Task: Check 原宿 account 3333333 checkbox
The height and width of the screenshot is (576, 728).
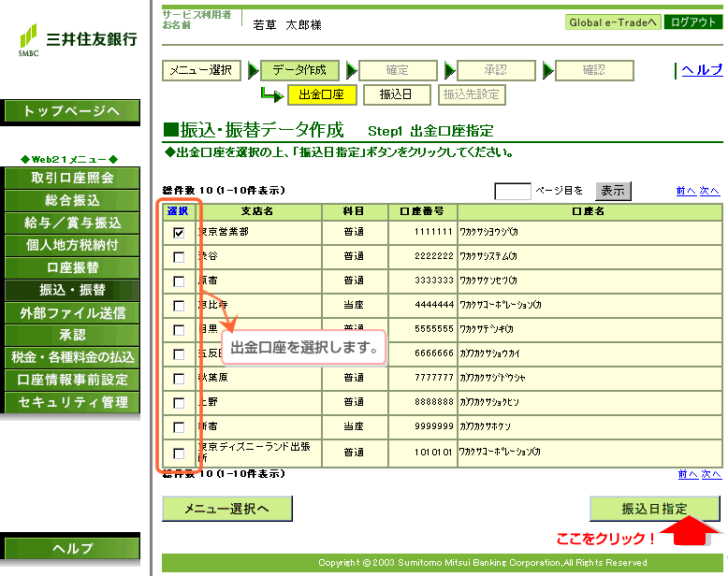Action: [179, 281]
